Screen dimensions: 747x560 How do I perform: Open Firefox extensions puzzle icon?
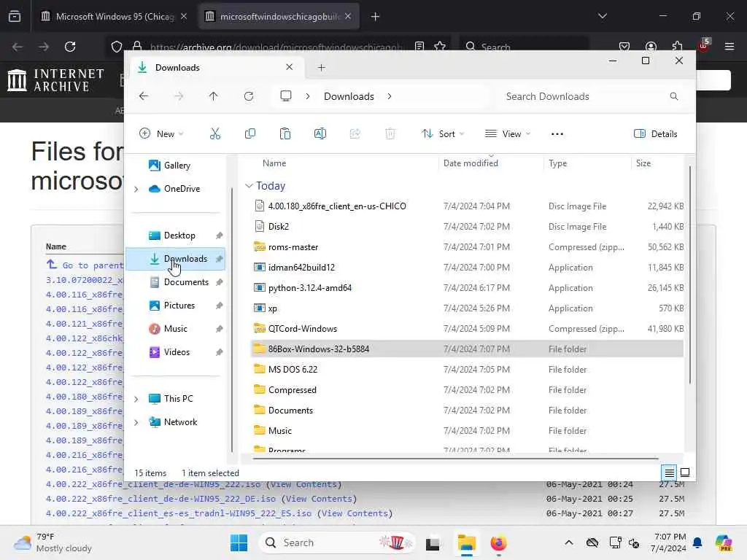click(677, 46)
